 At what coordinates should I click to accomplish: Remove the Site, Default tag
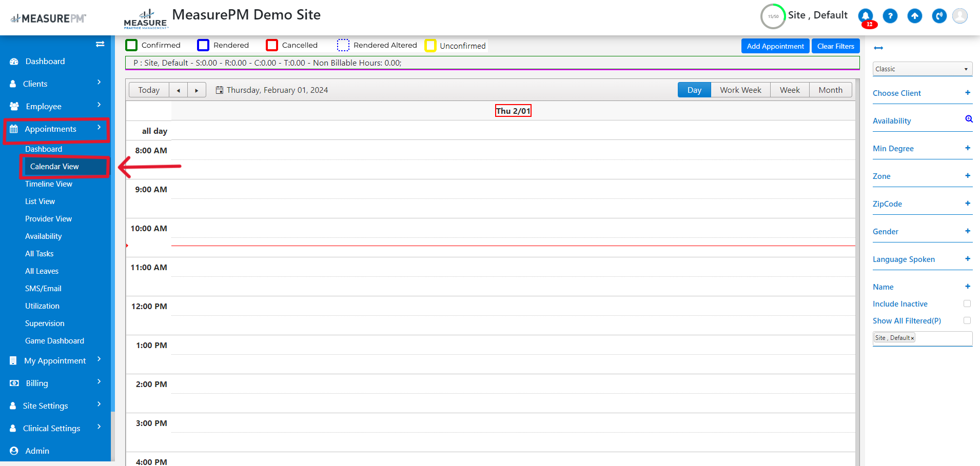pos(912,338)
